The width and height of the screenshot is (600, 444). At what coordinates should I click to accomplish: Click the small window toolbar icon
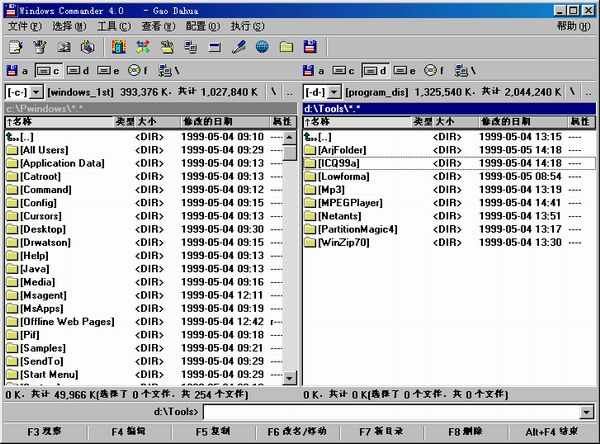click(215, 47)
